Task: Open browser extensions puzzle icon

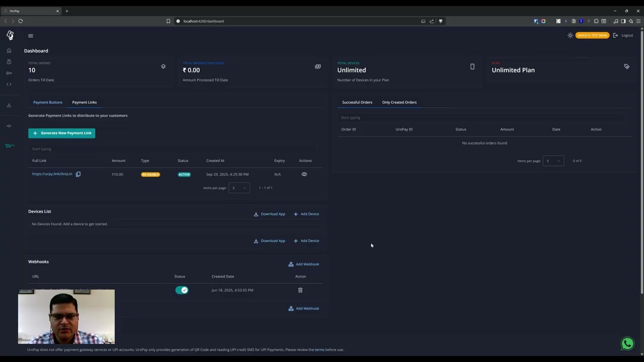Action: point(596,21)
